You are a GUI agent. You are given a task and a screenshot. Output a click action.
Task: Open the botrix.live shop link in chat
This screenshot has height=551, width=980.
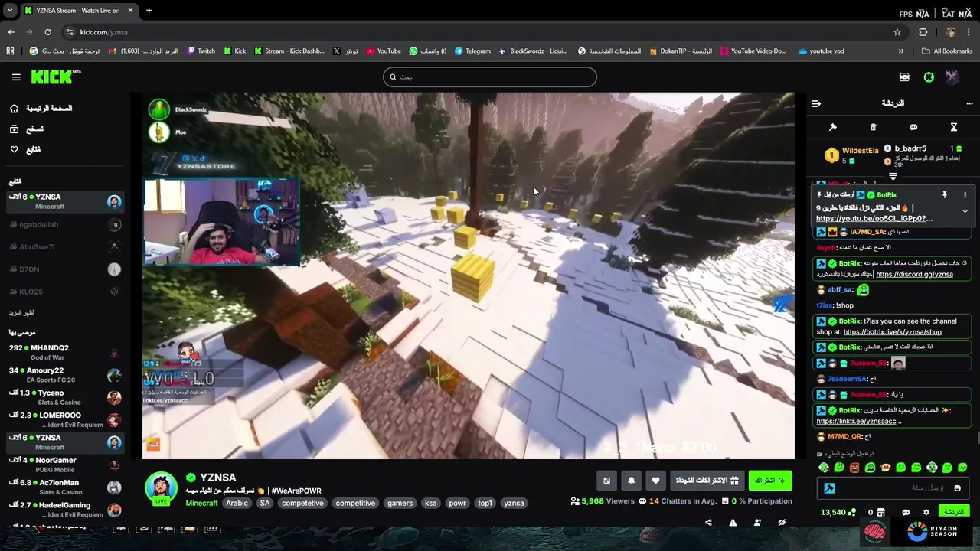pos(893,332)
